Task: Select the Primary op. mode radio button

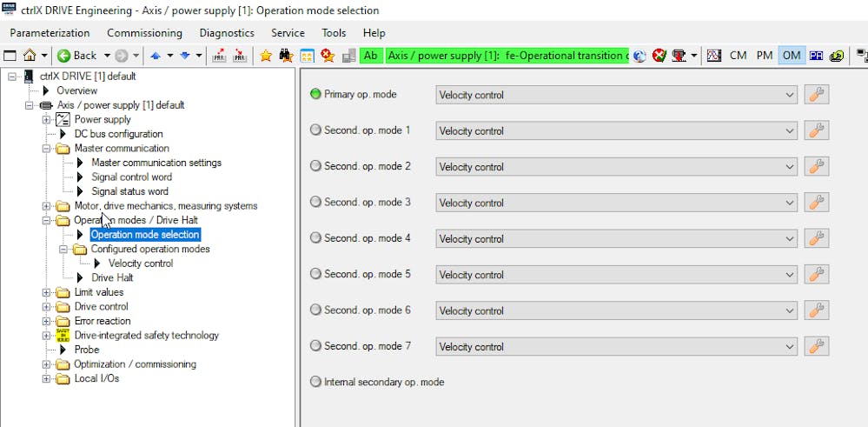Action: click(315, 94)
